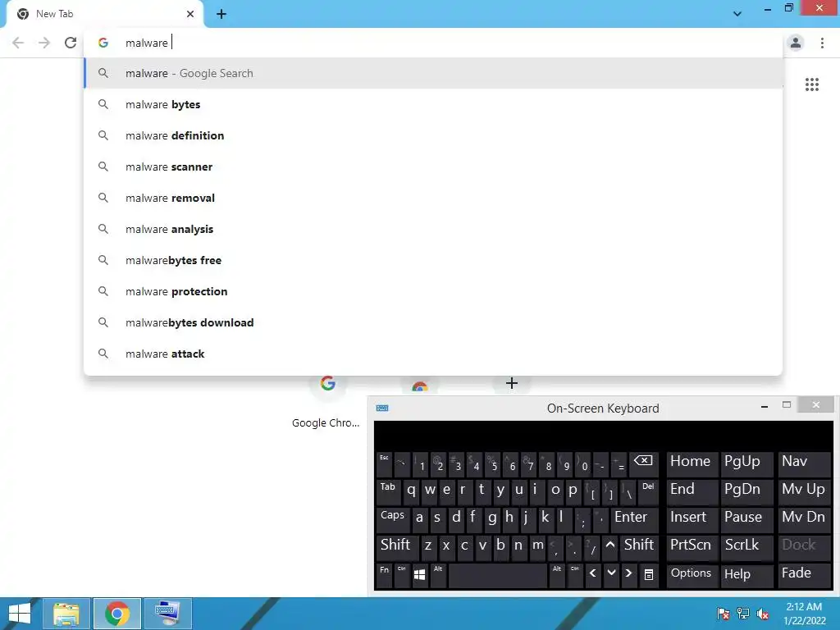The height and width of the screenshot is (630, 840).
Task: Open the Action Center flag tray icon
Action: 724,614
